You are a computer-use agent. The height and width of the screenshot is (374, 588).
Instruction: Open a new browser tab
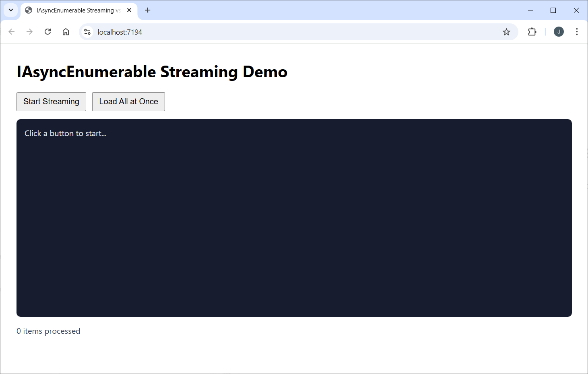(147, 10)
